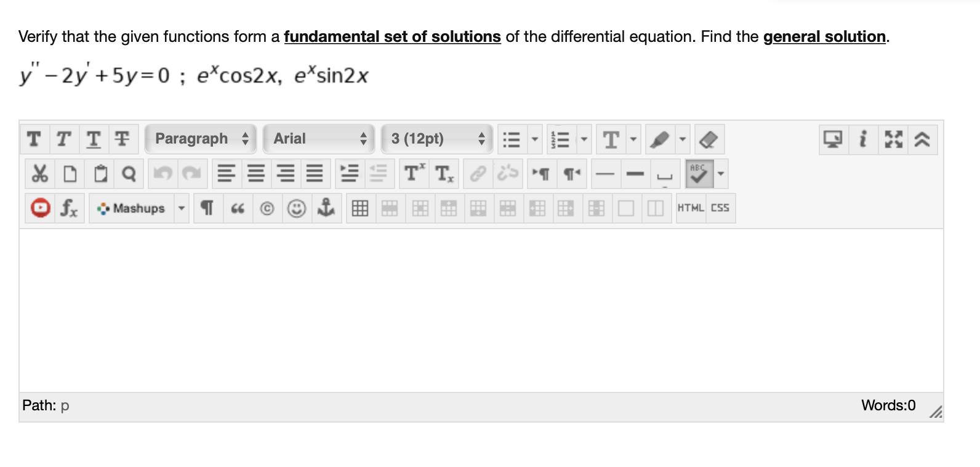
Task: Insert a copyright symbol
Action: click(x=265, y=208)
